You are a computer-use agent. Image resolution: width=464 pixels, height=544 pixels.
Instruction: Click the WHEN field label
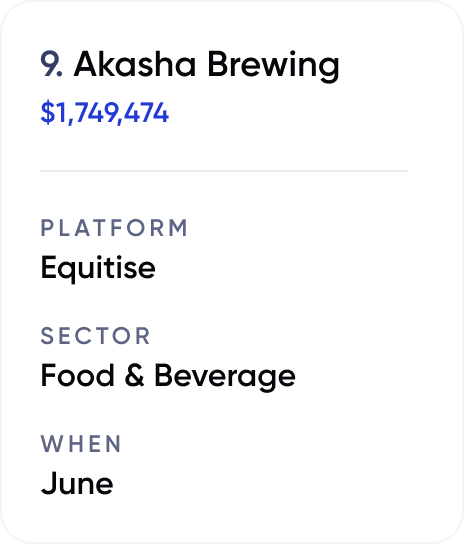point(81,444)
